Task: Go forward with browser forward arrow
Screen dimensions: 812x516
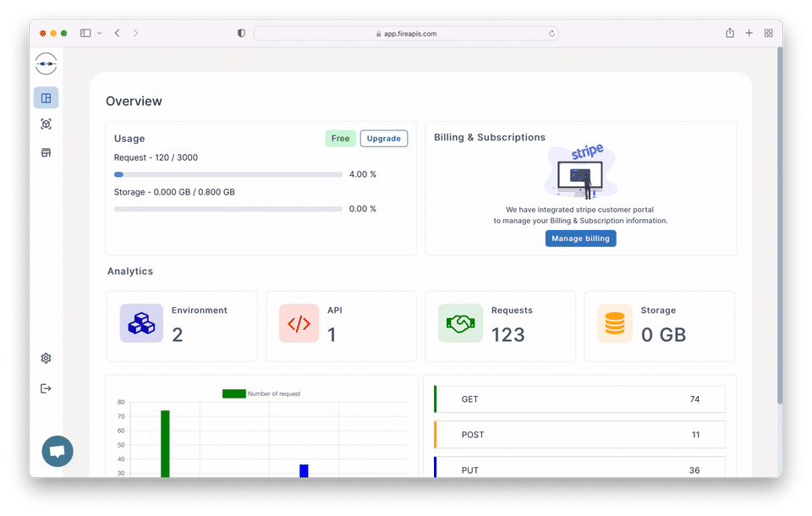Action: 135,33
